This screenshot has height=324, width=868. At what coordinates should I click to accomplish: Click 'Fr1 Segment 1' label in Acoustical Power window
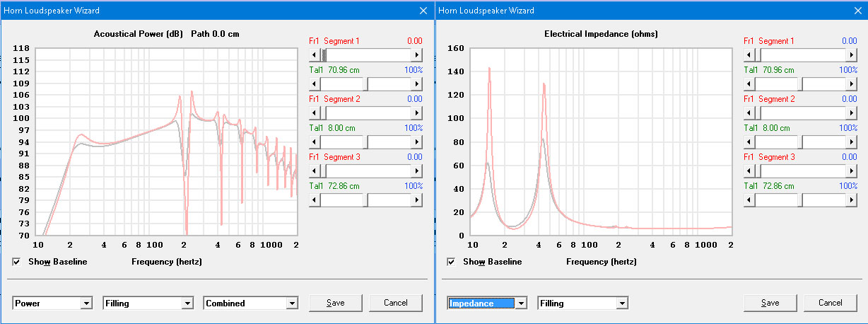[334, 41]
